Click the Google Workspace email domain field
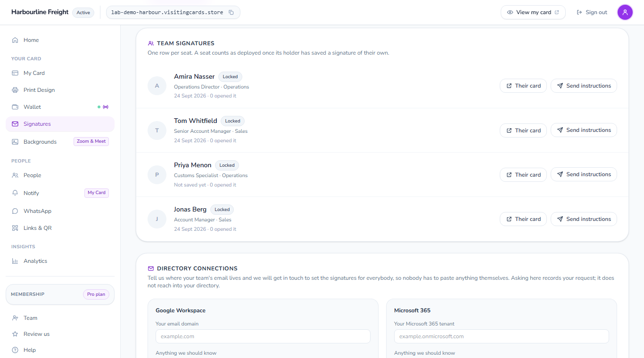The height and width of the screenshot is (358, 644). [x=263, y=336]
